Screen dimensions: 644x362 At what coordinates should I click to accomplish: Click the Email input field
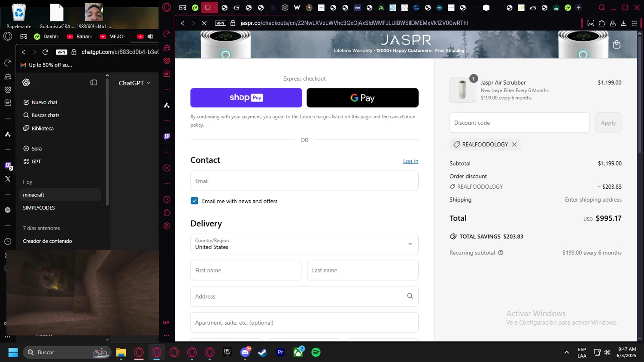(x=304, y=181)
